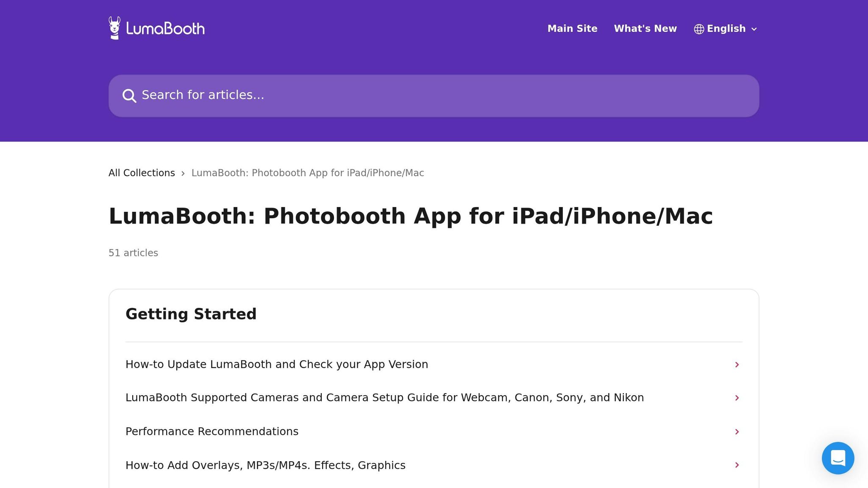Image resolution: width=868 pixels, height=488 pixels.
Task: Click chevron beside How-to Update LumaBooth
Action: pos(737,365)
